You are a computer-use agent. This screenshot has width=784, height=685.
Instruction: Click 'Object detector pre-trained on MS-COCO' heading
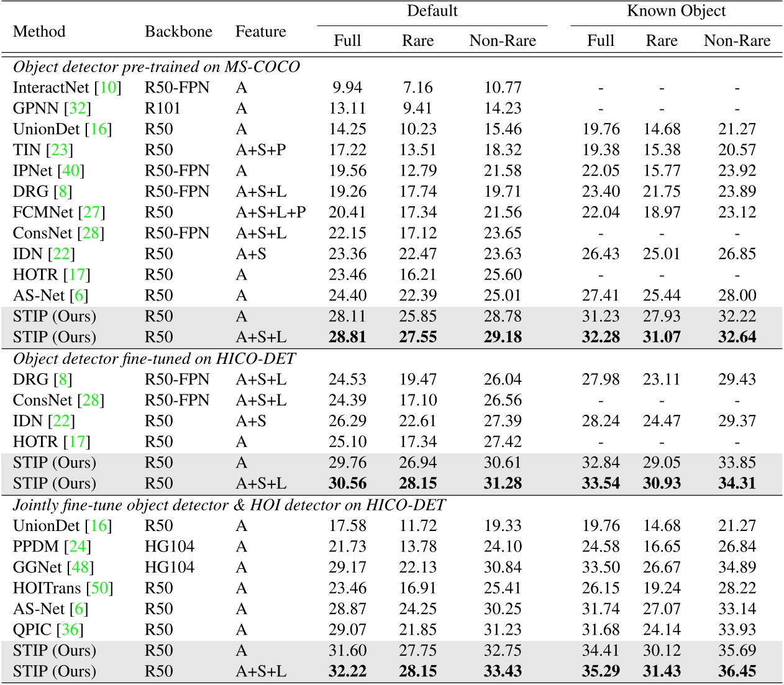tap(156, 67)
